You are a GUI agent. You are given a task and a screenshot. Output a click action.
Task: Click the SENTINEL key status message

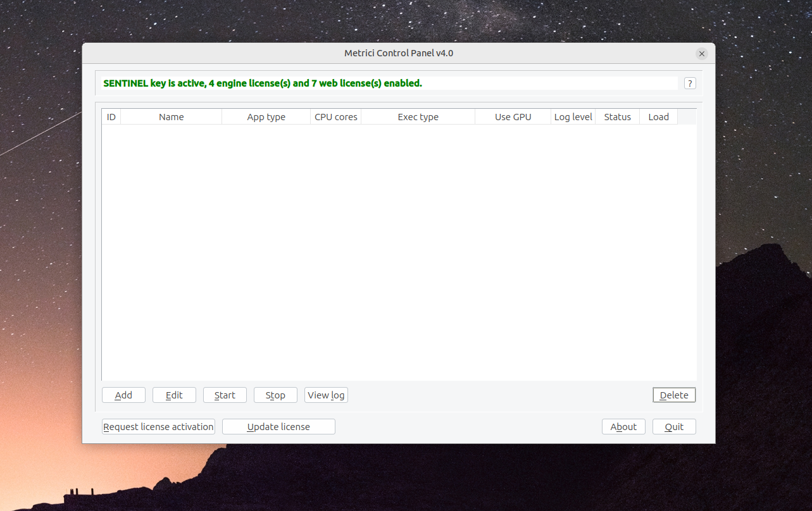pos(263,83)
